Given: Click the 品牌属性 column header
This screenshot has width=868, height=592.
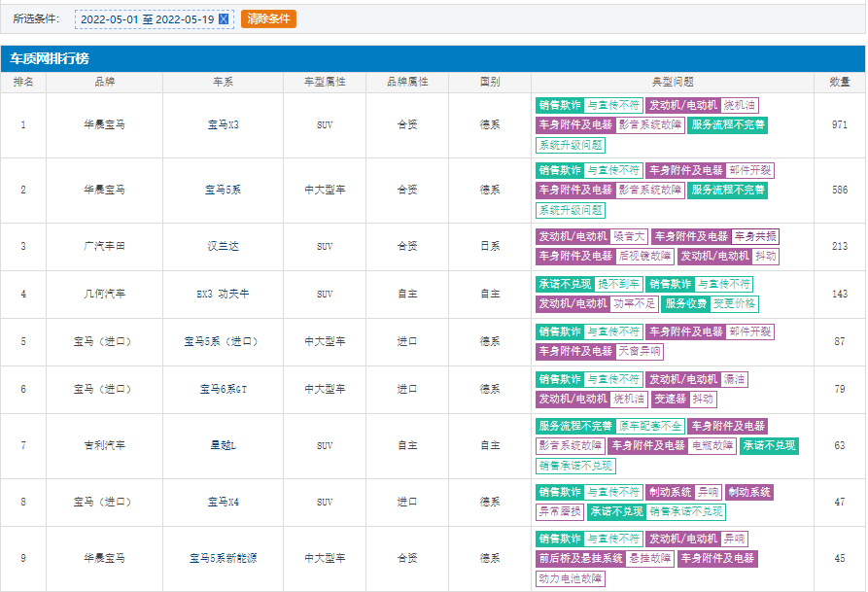Looking at the screenshot, I should click(407, 82).
